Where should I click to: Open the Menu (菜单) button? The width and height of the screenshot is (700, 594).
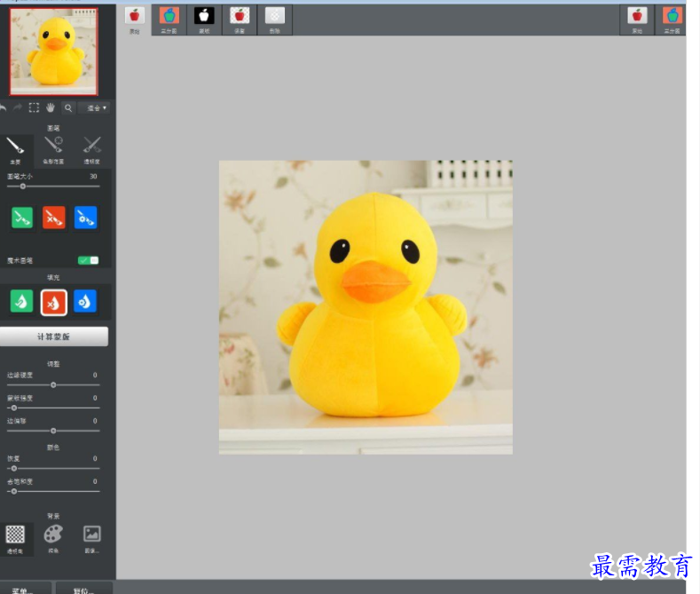point(26,589)
